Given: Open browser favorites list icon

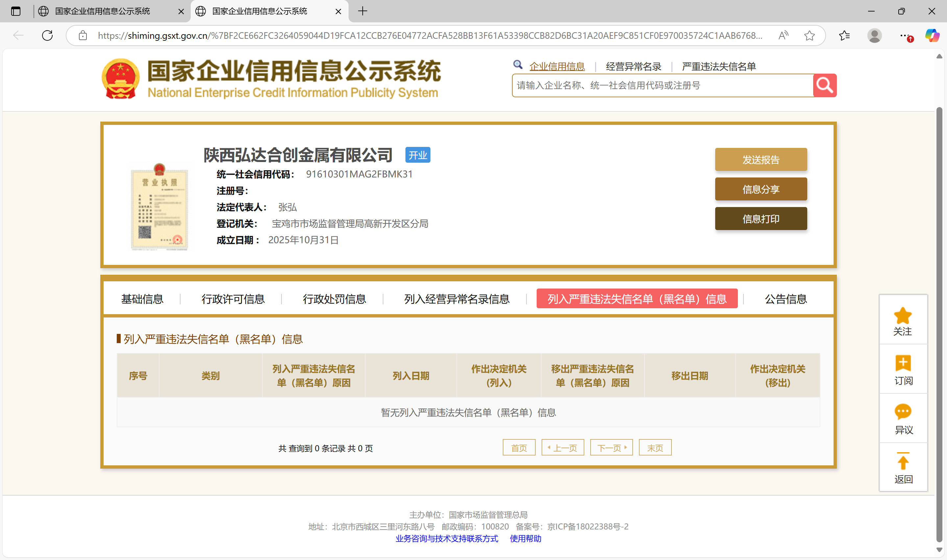Looking at the screenshot, I should 844,35.
